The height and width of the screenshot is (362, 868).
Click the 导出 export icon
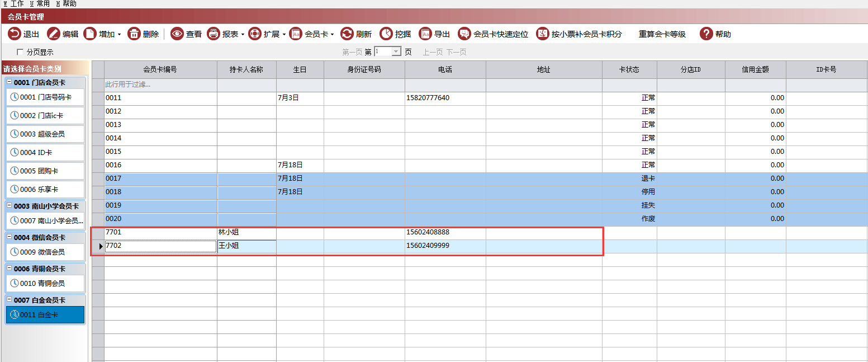tap(425, 34)
